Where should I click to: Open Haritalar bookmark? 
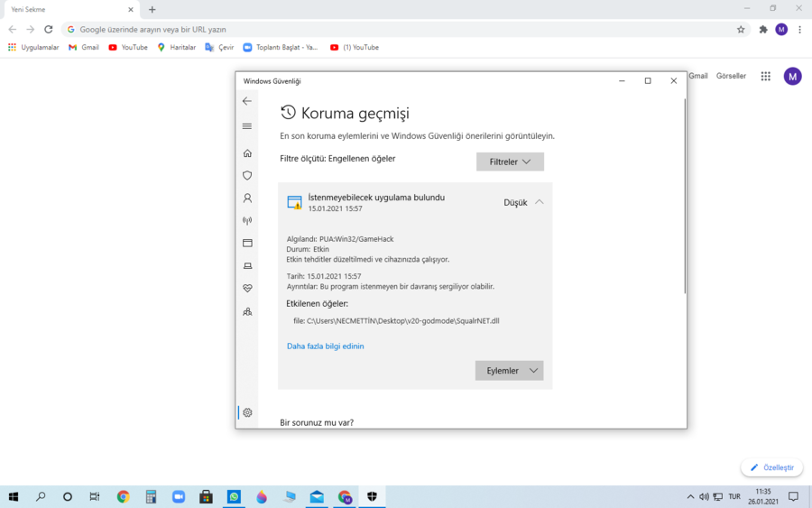[177, 47]
